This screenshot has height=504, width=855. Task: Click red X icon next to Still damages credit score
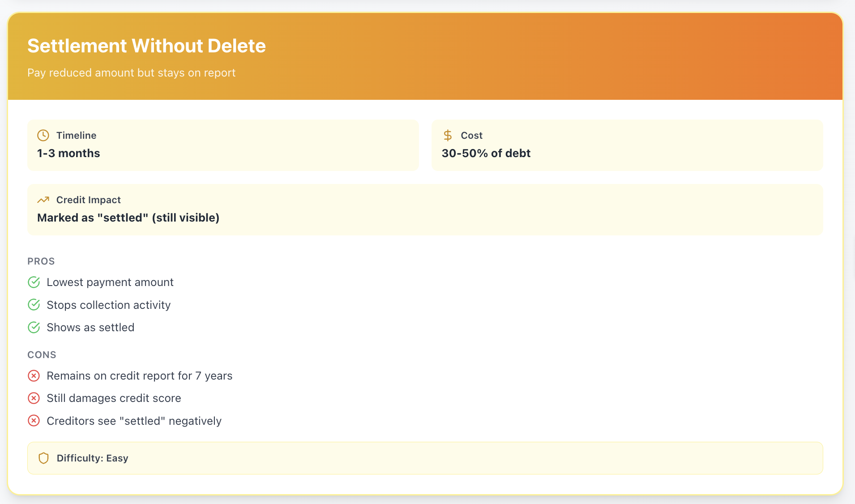pyautogui.click(x=34, y=398)
